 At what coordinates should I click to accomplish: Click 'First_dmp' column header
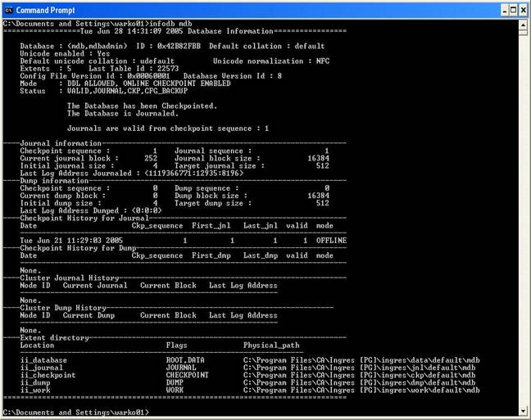(x=211, y=255)
